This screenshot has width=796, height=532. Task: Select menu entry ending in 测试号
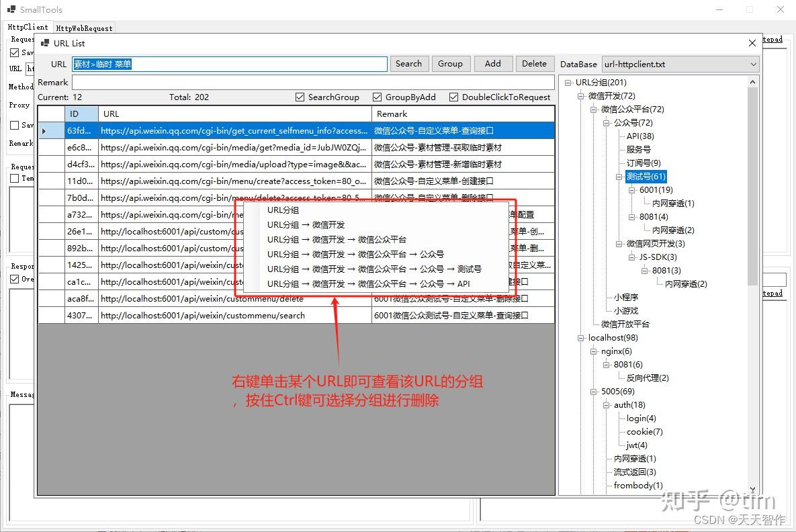375,269
